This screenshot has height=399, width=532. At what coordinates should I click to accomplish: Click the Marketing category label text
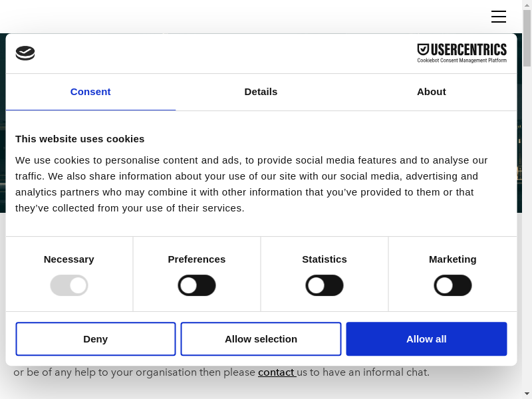453,259
